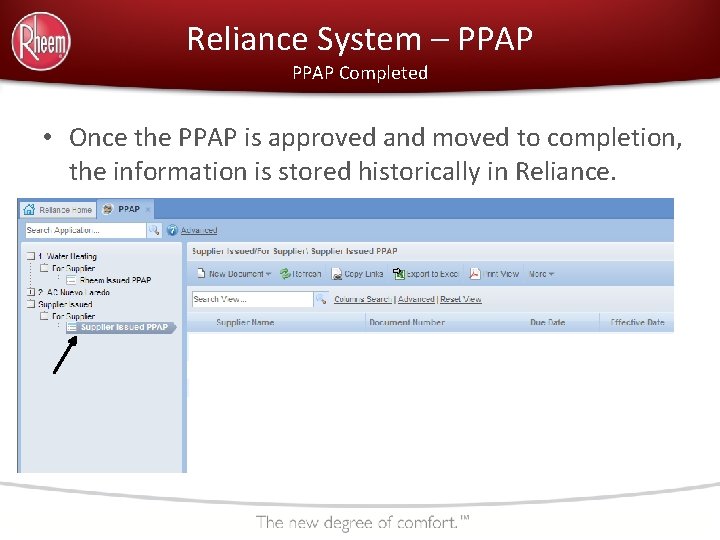720x540 pixels.
Task: Sort by Effective Date column header
Action: coord(637,322)
